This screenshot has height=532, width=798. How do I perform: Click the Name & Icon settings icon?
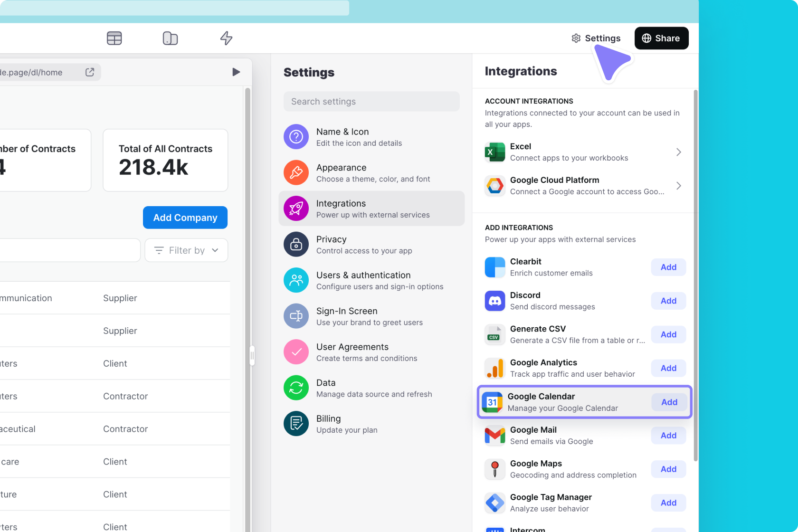(x=295, y=137)
